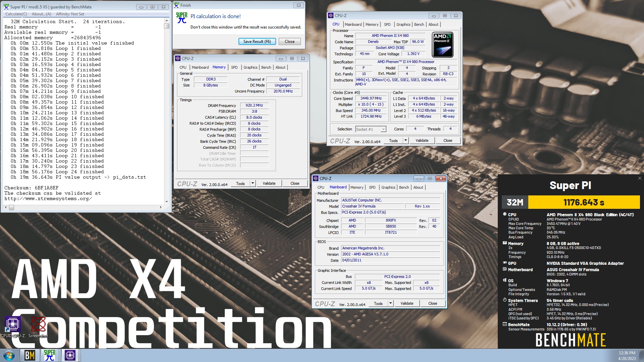Click the System Timers clock icon
This screenshot has height=362, width=644.
coord(505,300)
